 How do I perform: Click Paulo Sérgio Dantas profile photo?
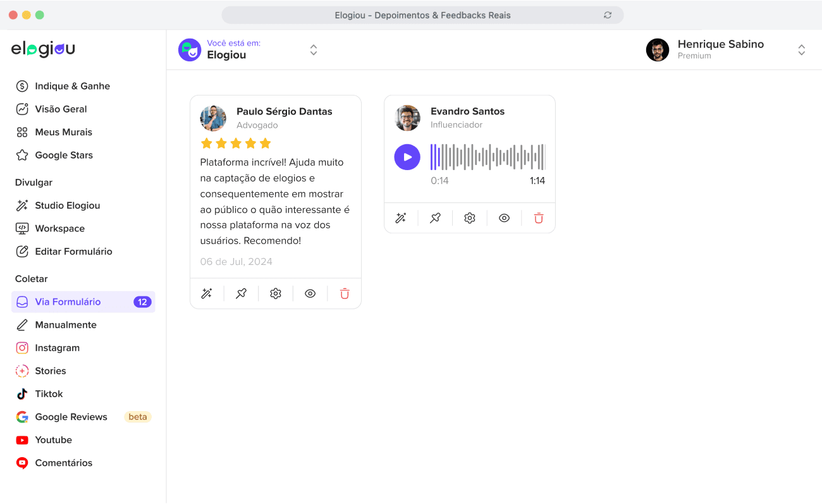click(x=213, y=118)
